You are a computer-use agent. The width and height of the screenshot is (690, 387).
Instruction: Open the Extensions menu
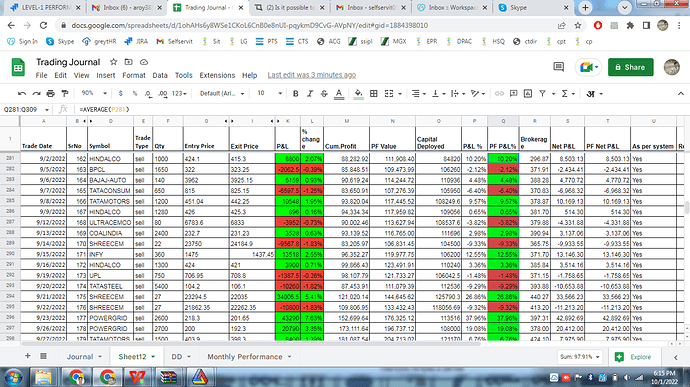coord(217,75)
